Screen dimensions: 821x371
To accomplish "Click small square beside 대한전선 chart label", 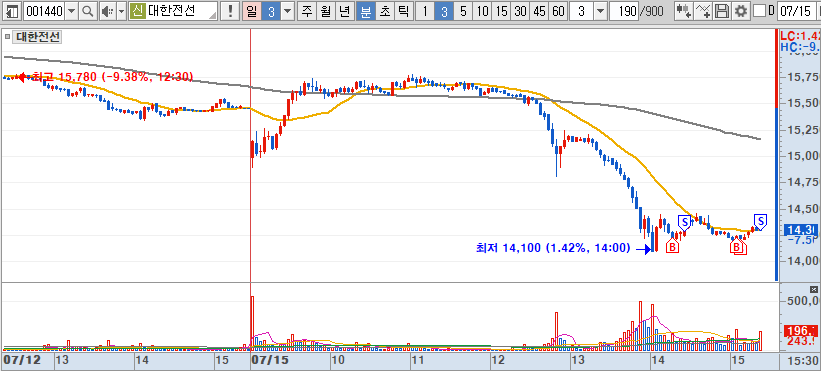I will 8,37.
